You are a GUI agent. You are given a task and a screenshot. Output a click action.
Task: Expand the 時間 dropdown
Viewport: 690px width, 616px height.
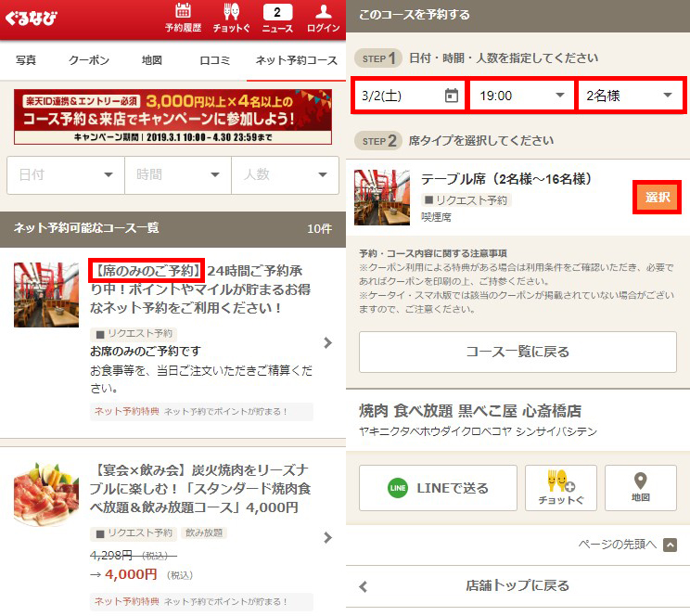click(x=178, y=174)
